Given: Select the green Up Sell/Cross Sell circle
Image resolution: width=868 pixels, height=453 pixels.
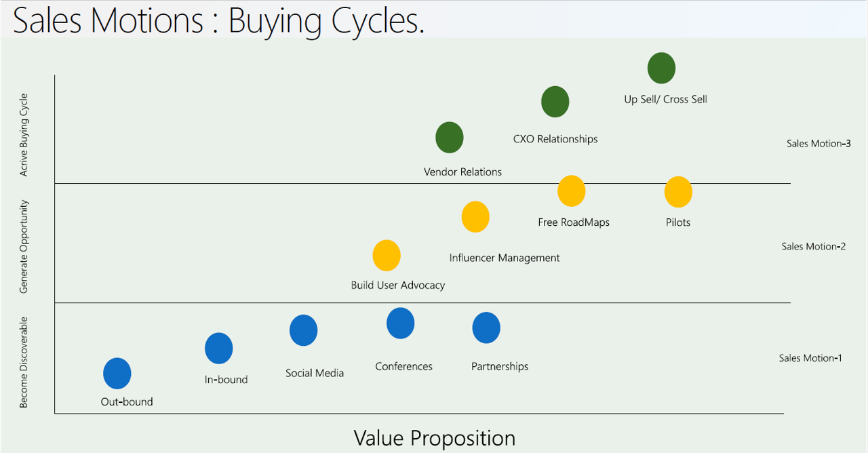Looking at the screenshot, I should (662, 68).
